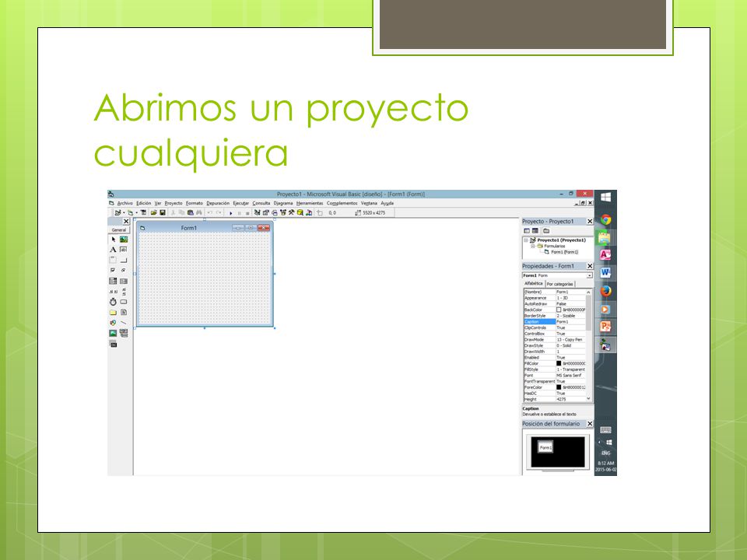Collapse the Formularios folder node

click(532, 247)
